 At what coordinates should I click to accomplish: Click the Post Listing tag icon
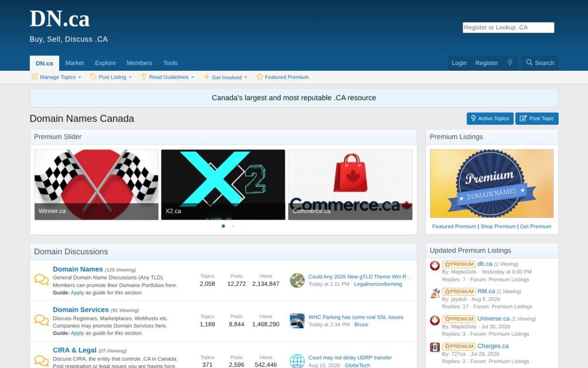93,76
